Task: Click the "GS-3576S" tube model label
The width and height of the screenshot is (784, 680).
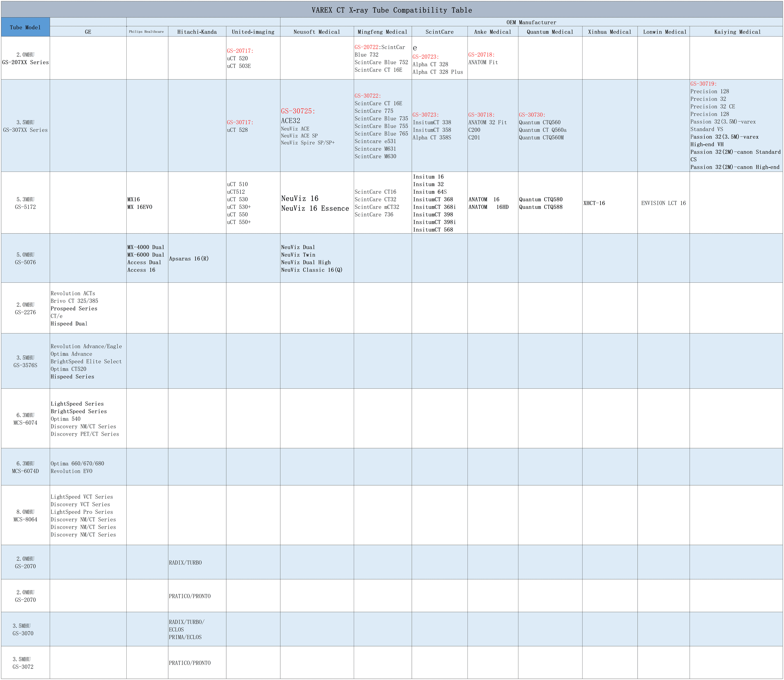Action: click(26, 365)
